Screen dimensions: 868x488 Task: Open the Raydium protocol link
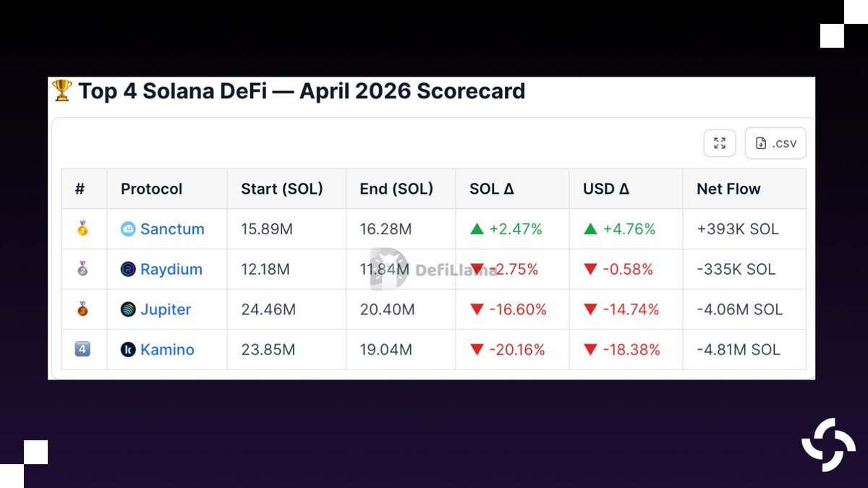point(171,270)
